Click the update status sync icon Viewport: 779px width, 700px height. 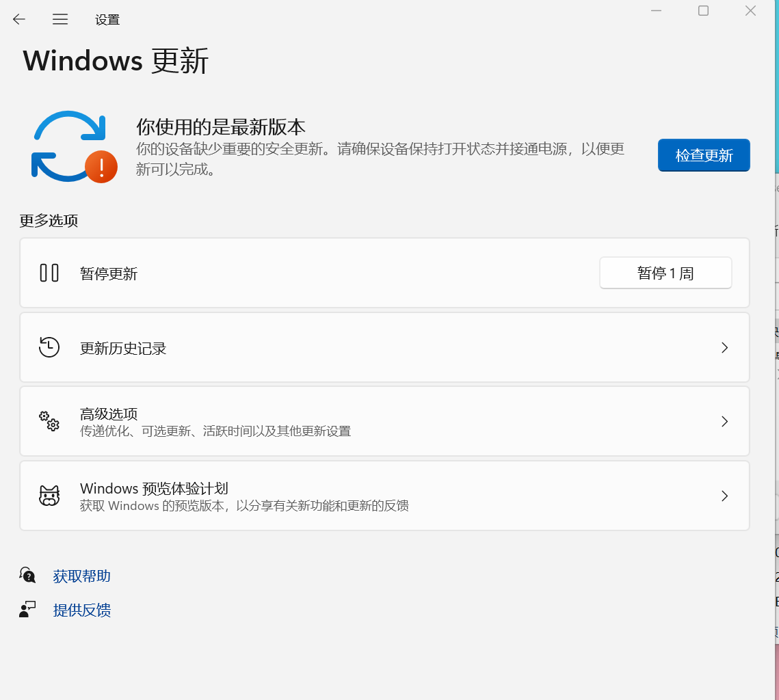coord(74,146)
